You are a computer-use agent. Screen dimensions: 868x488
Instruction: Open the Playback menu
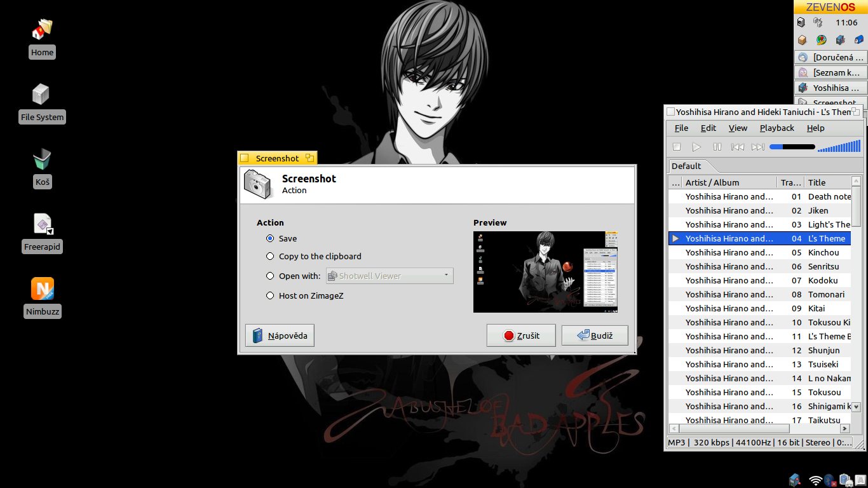pyautogui.click(x=777, y=128)
